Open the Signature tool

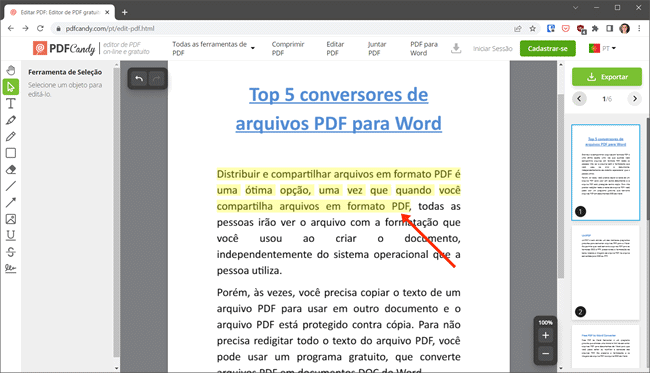pos(11,269)
